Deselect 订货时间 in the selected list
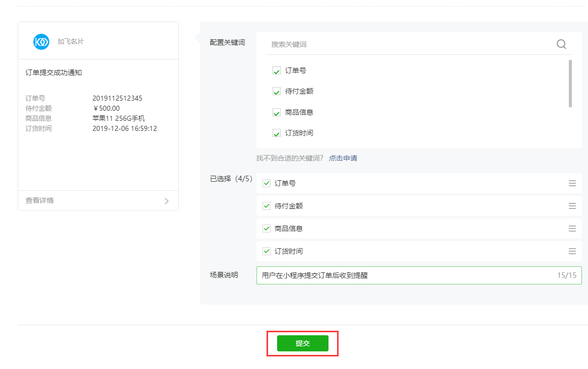The height and width of the screenshot is (369, 588). pyautogui.click(x=267, y=251)
